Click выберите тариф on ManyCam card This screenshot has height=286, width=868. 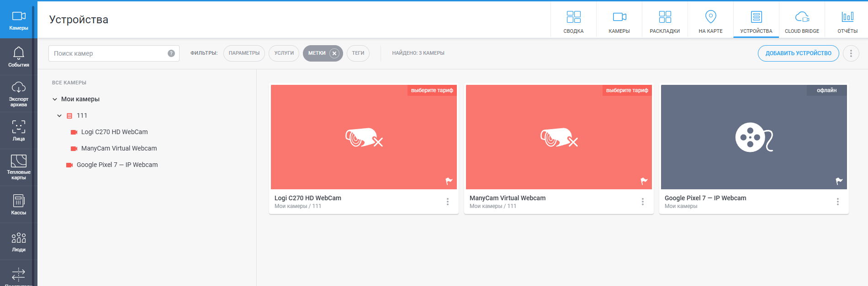point(627,90)
